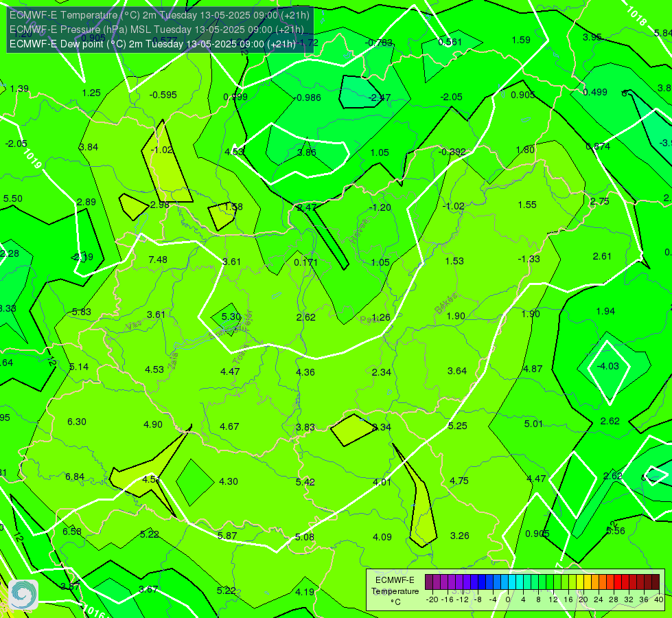The image size is (672, 618).
Task: Click the map value 5.25
Action: [457, 426]
